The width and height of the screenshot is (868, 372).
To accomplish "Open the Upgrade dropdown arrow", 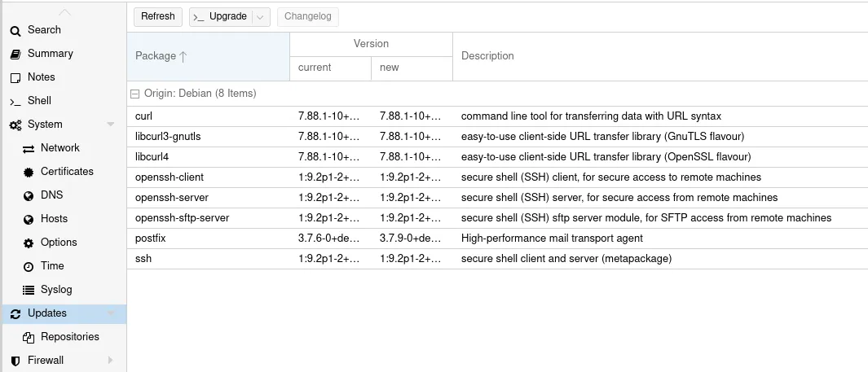I will [x=260, y=16].
